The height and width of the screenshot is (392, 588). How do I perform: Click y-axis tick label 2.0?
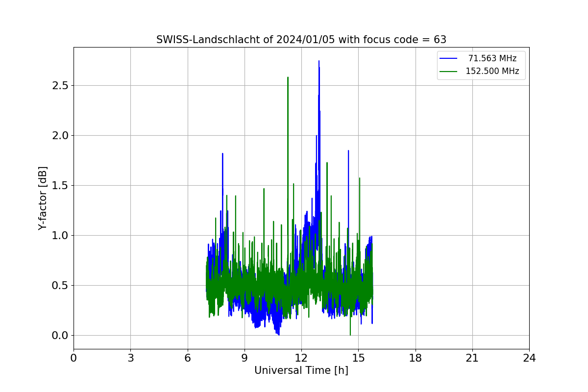pyautogui.click(x=61, y=136)
